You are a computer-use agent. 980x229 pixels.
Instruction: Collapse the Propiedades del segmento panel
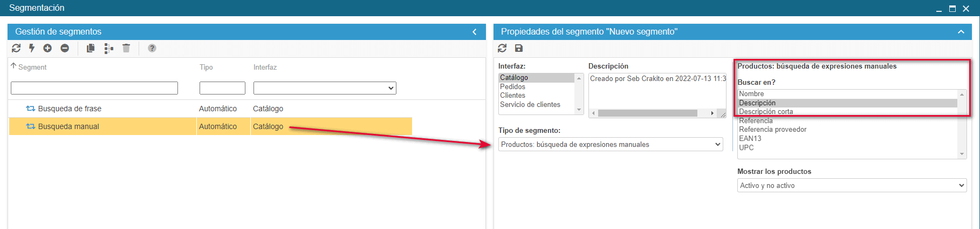coord(961,32)
